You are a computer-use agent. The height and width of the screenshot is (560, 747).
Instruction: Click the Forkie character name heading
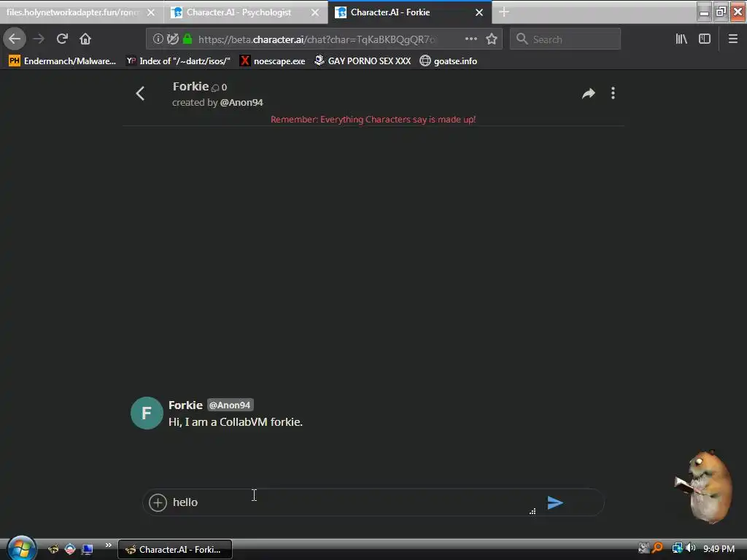pyautogui.click(x=190, y=87)
